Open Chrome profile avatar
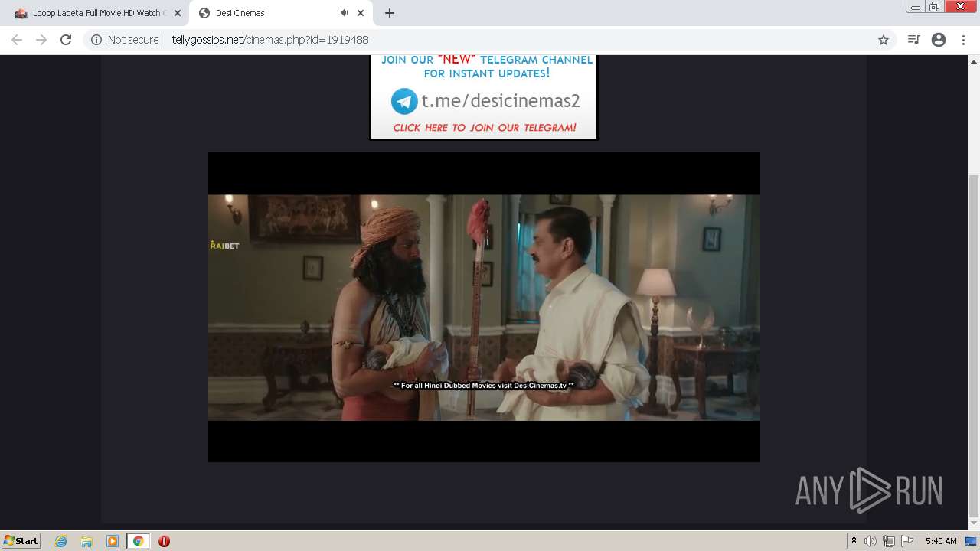 coord(939,40)
